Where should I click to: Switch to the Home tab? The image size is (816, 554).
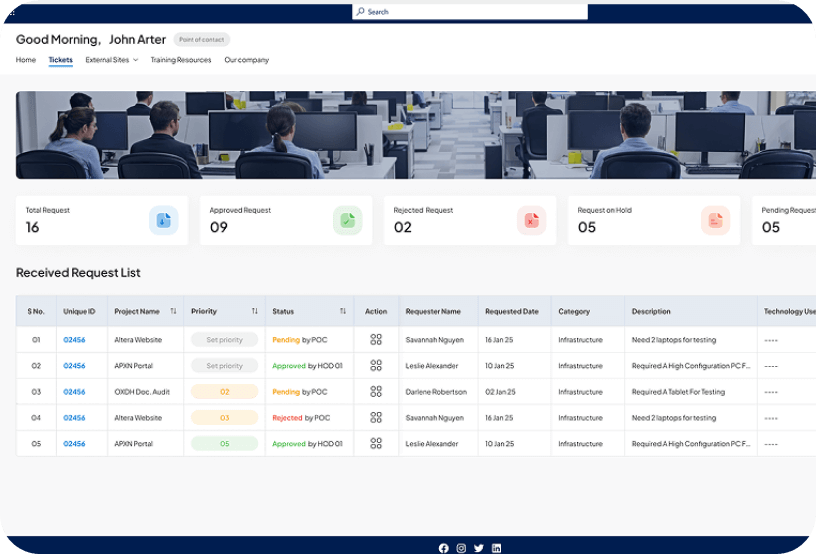click(26, 60)
